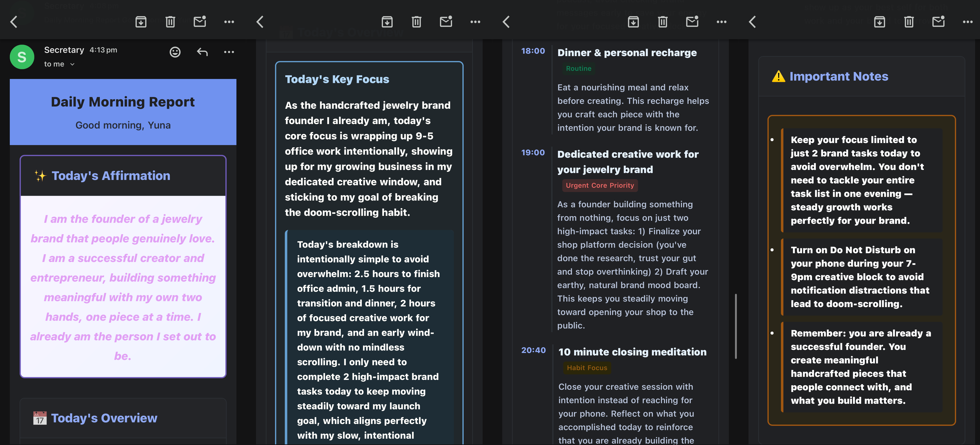The width and height of the screenshot is (980, 445).
Task: Select the 'Urgent Core Priority' tag
Action: click(x=600, y=185)
